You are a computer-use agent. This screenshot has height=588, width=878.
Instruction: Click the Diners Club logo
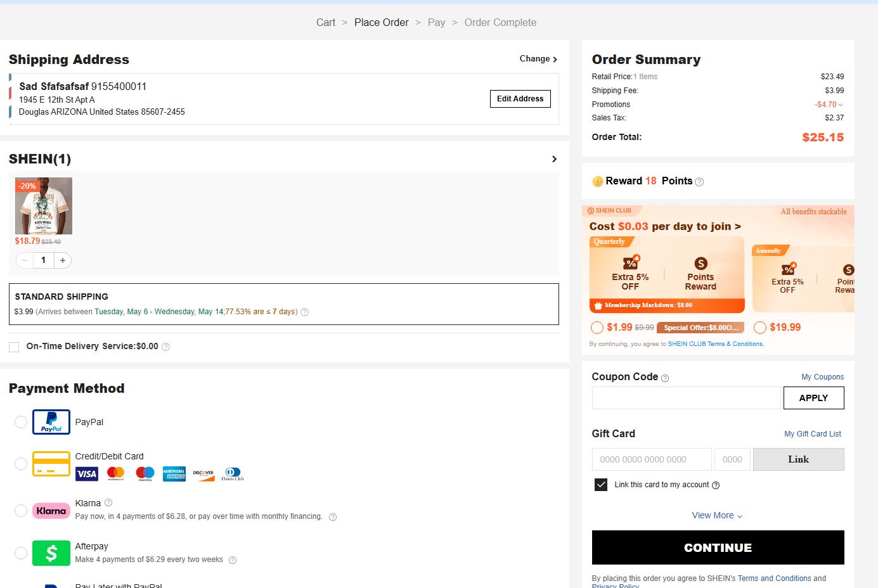[233, 474]
